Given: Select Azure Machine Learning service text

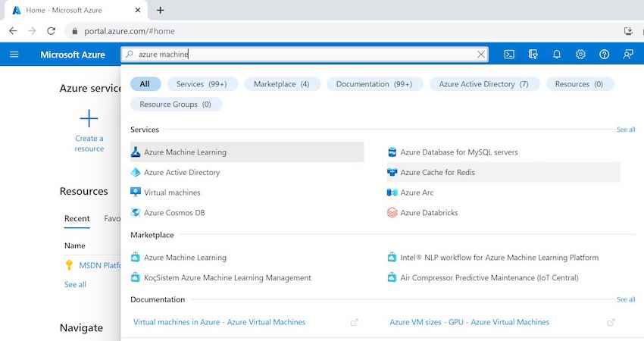Looking at the screenshot, I should (x=185, y=152).
